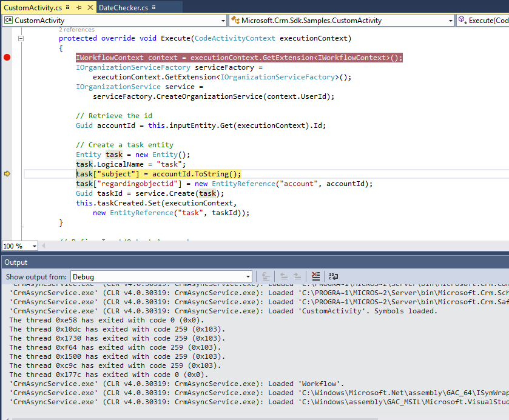Click the editor horizontal scroll left arrow
Screen dimensions: 509x420
(44, 246)
